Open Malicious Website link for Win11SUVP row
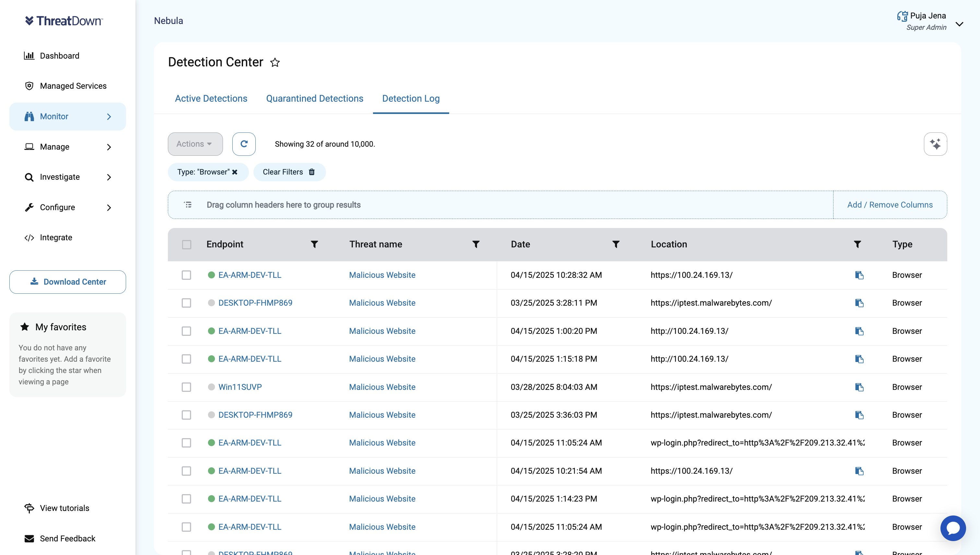Viewport: 980px width, 555px height. (x=382, y=387)
